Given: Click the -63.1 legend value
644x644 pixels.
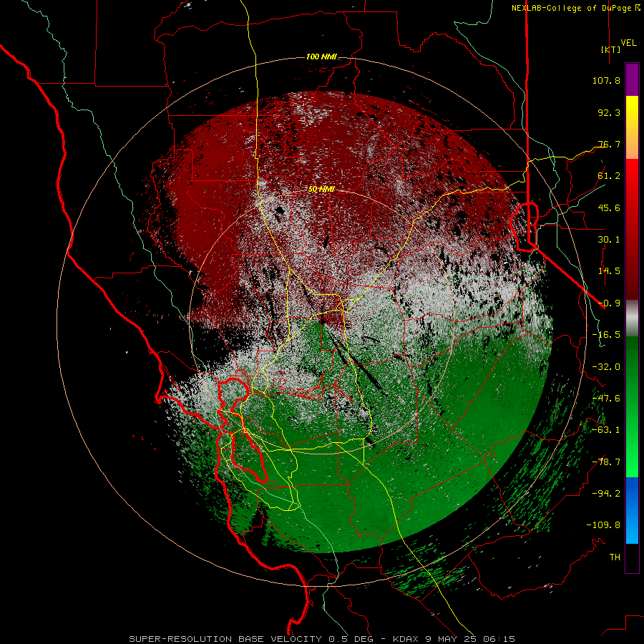Looking at the screenshot, I should click(606, 430).
